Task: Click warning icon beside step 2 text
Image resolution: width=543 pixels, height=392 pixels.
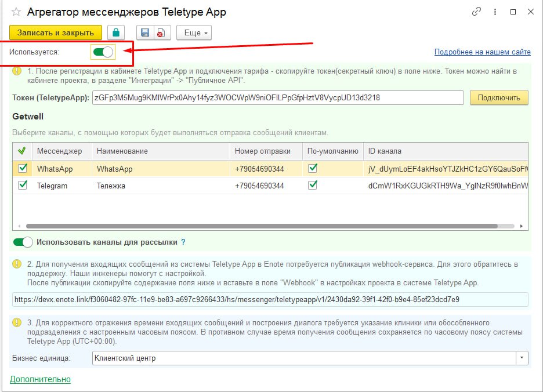Action: (x=17, y=264)
